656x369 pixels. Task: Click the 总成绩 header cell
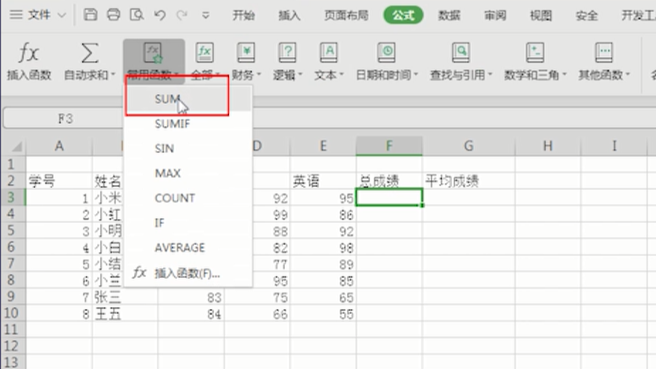[389, 181]
